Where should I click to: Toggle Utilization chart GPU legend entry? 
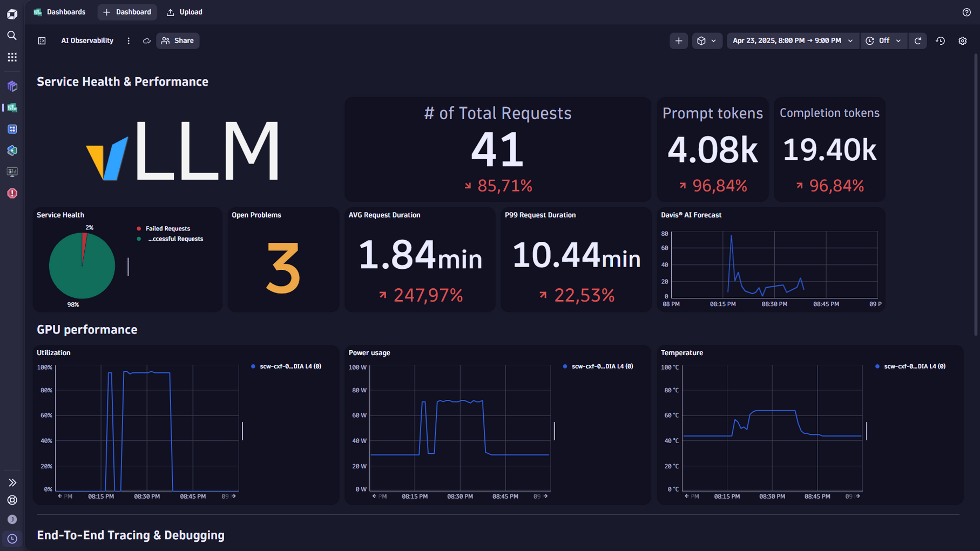coord(290,366)
